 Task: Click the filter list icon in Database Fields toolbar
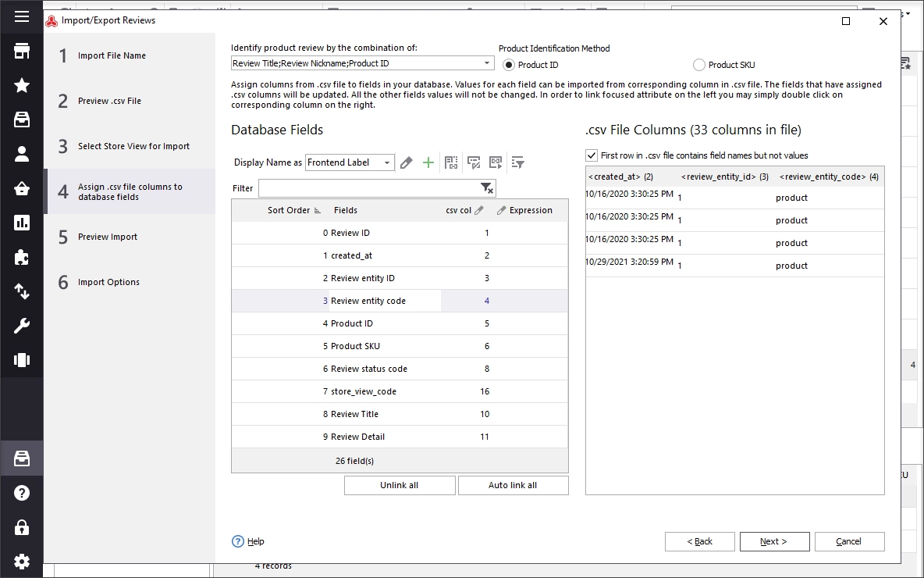tap(518, 162)
